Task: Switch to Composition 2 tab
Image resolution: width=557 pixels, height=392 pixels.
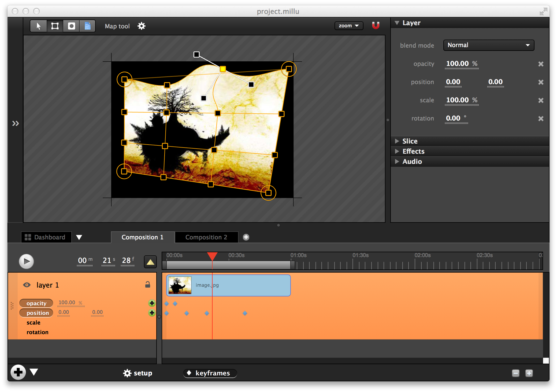Action: point(206,237)
